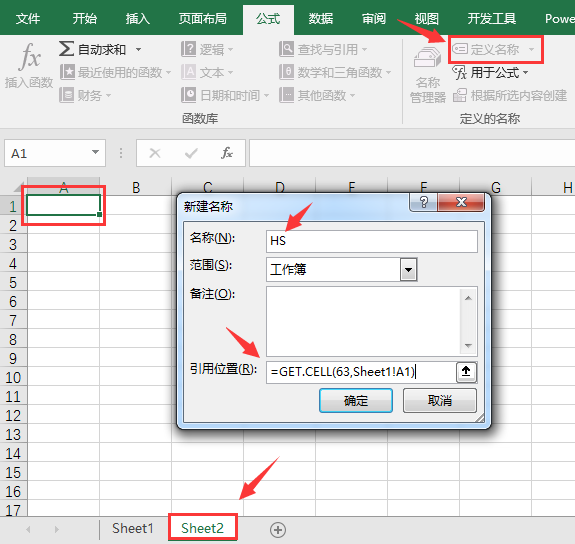
Task: Open the Math & Trig (数学和三角函数) icon
Action: [286, 72]
